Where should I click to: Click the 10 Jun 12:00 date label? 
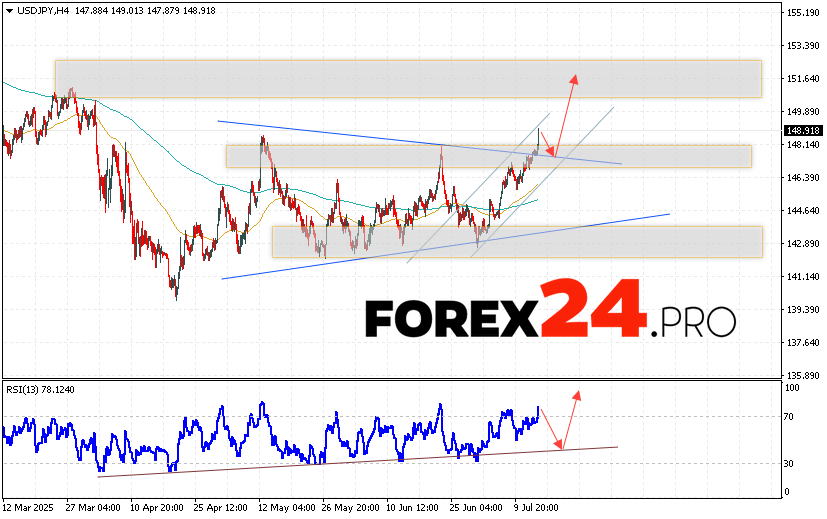(411, 506)
